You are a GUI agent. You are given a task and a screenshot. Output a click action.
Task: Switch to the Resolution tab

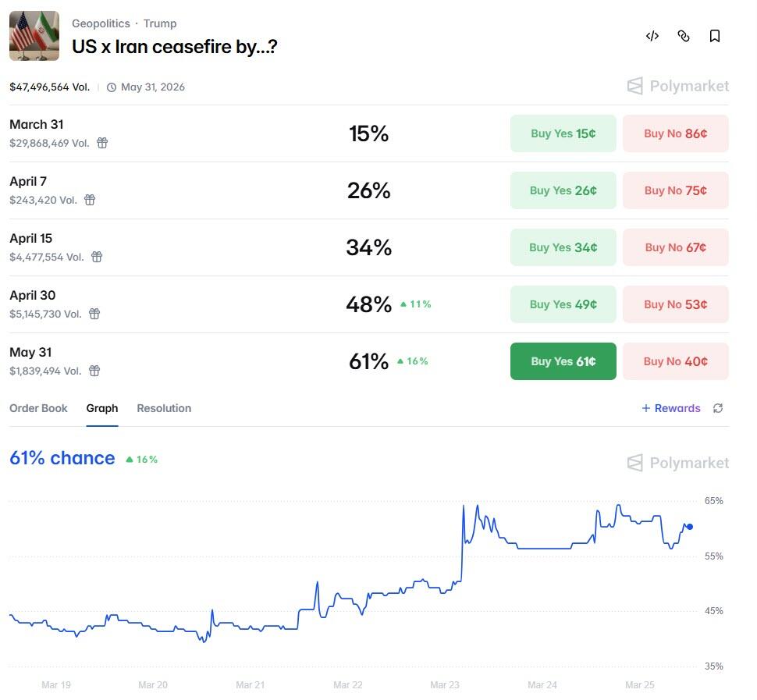(164, 408)
